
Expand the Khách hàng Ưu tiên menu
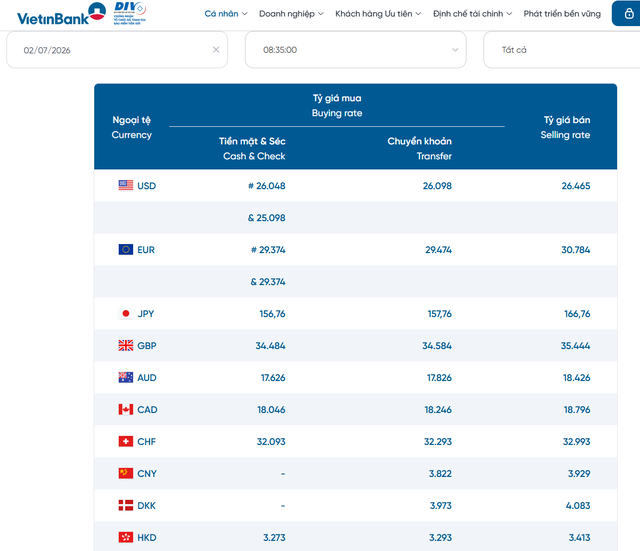pyautogui.click(x=378, y=13)
